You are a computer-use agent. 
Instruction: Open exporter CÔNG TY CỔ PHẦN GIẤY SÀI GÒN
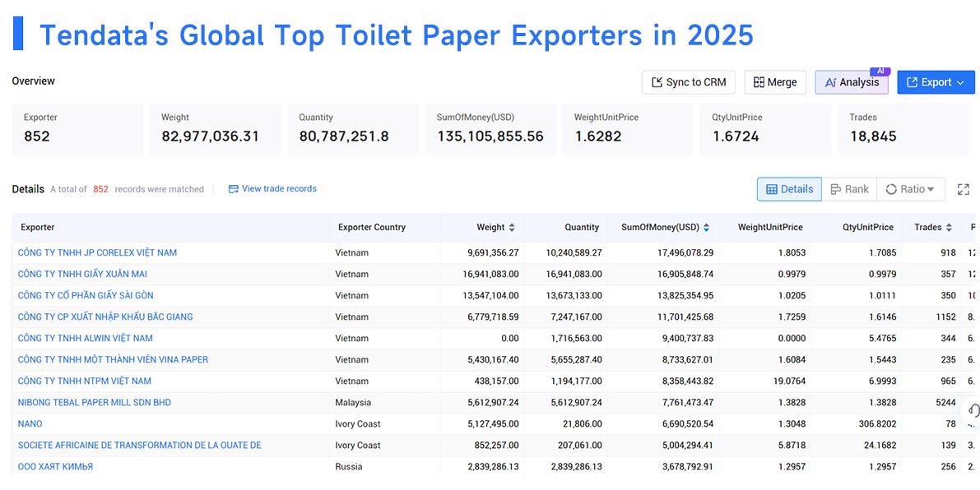click(x=86, y=295)
